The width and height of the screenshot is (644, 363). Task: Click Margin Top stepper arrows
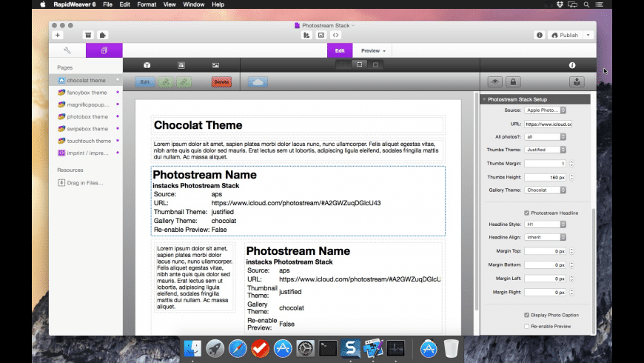tap(571, 251)
